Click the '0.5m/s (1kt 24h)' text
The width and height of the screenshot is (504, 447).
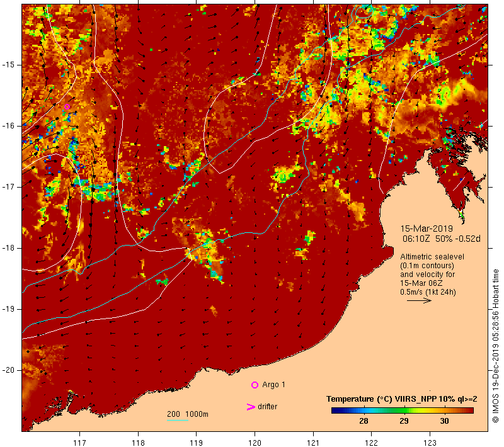click(428, 292)
